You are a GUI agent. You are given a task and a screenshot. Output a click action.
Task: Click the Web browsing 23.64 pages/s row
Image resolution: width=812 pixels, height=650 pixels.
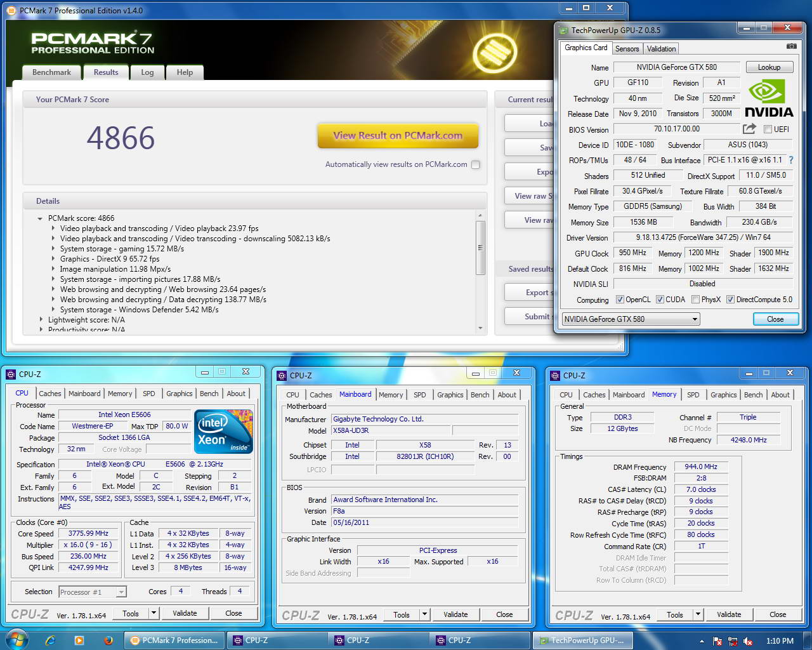tap(163, 289)
